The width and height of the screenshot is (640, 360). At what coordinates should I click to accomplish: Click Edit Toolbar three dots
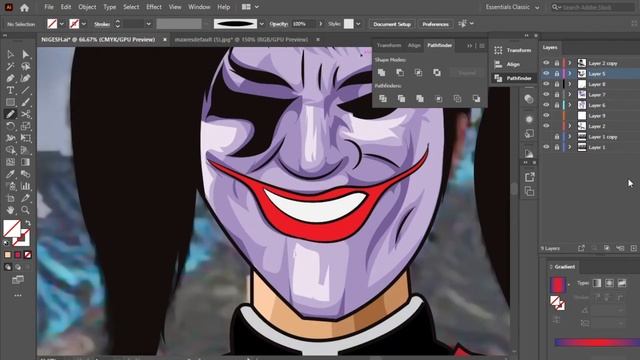(x=18, y=295)
